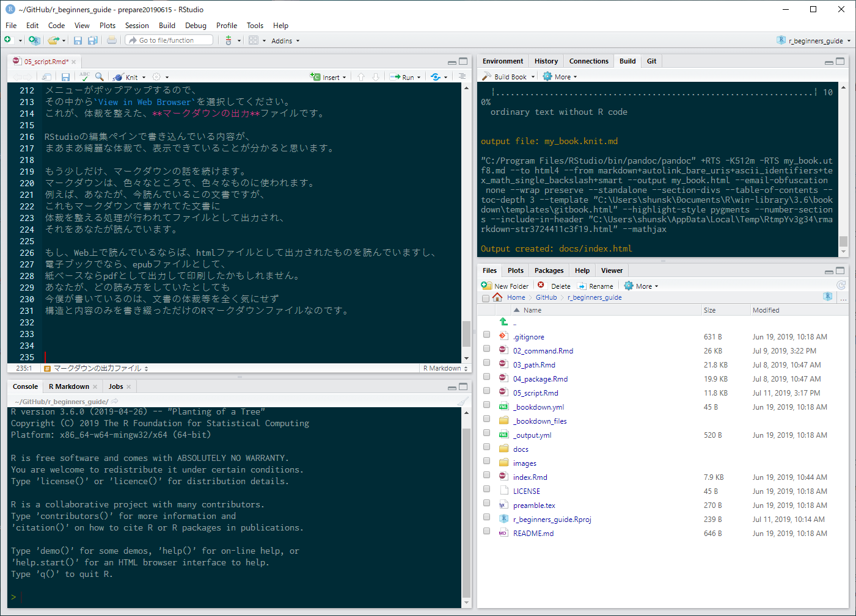Check the box for 03_path.Rmd
Screen dimensions: 856x616
click(x=486, y=363)
